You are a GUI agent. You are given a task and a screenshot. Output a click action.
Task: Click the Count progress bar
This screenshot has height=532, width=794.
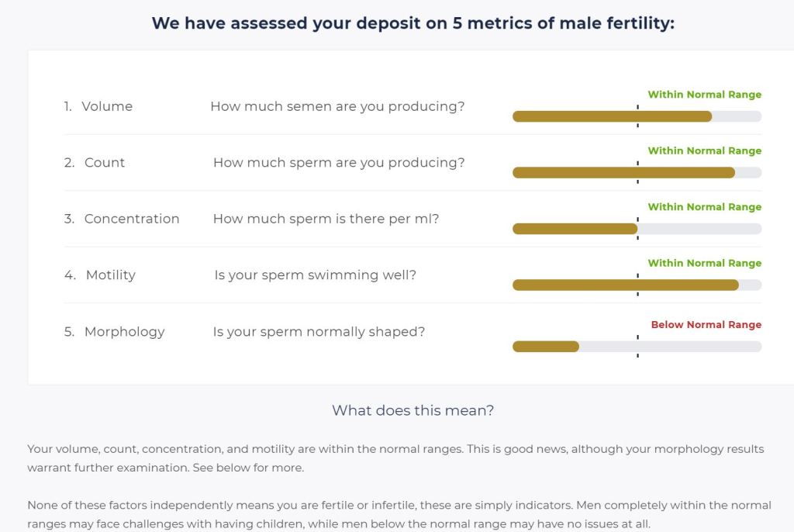click(x=637, y=173)
